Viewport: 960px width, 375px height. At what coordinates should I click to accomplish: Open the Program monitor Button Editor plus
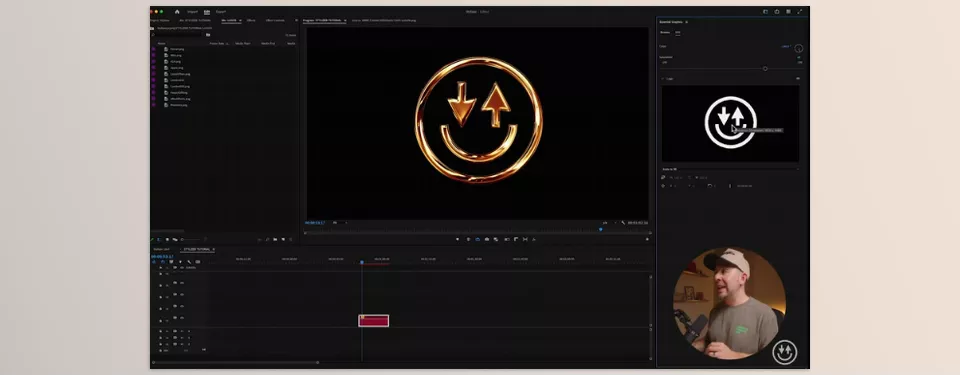pos(647,239)
